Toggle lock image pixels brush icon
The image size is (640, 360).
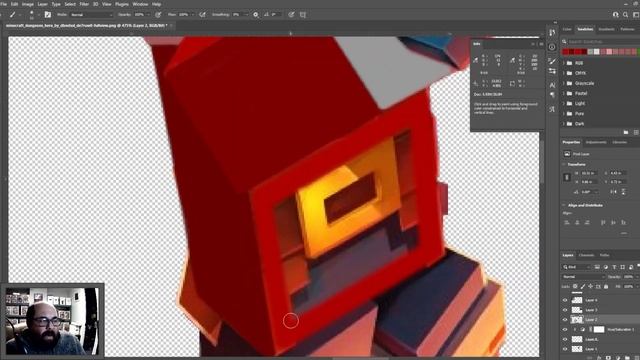(583, 287)
